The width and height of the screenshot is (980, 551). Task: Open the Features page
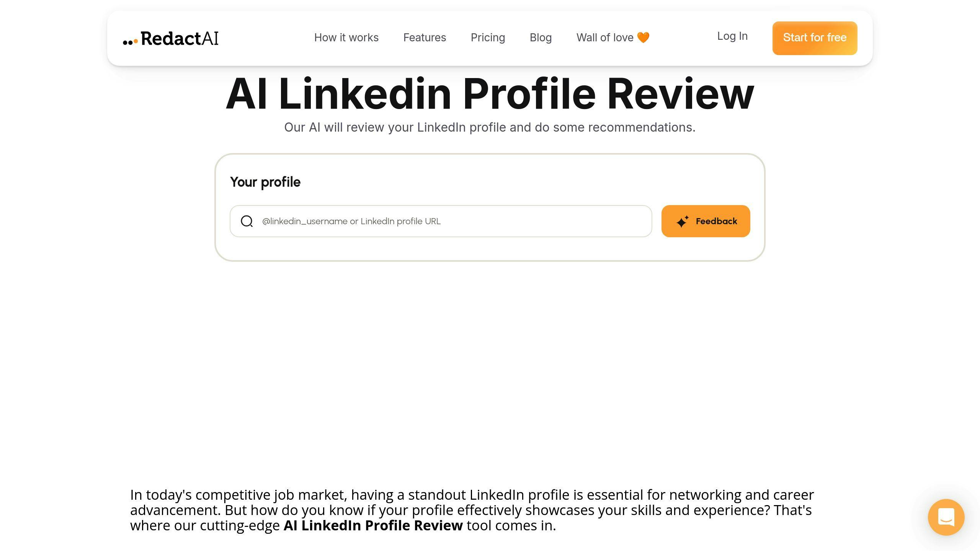coord(425,37)
